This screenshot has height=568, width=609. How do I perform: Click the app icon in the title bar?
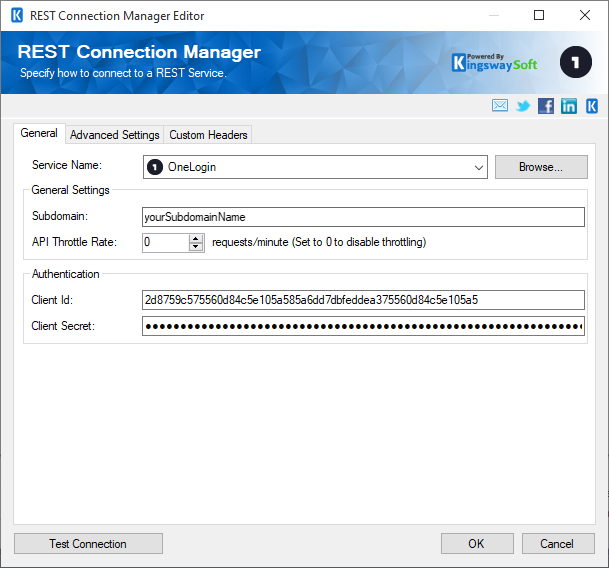(17, 16)
